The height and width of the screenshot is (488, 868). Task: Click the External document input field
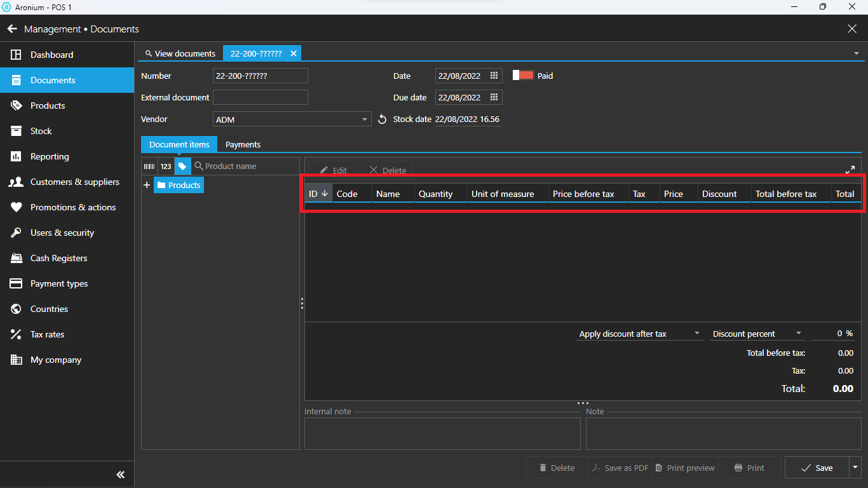(260, 98)
